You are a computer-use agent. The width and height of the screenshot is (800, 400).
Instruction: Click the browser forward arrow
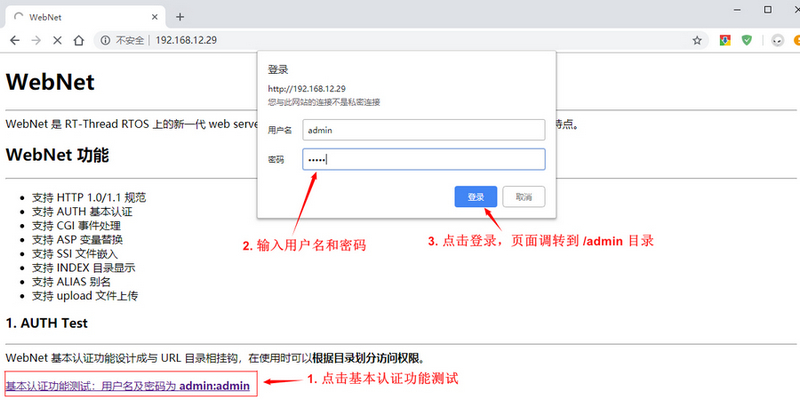coord(36,40)
